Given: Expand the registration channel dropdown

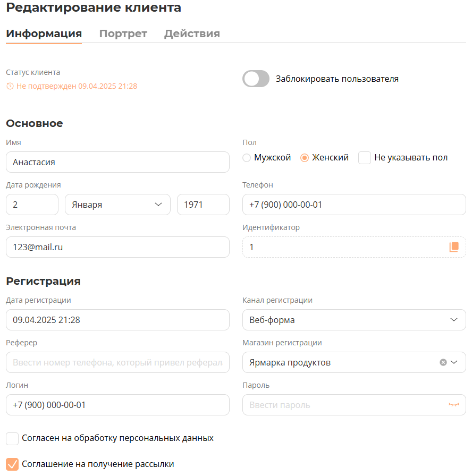Looking at the screenshot, I should point(354,320).
